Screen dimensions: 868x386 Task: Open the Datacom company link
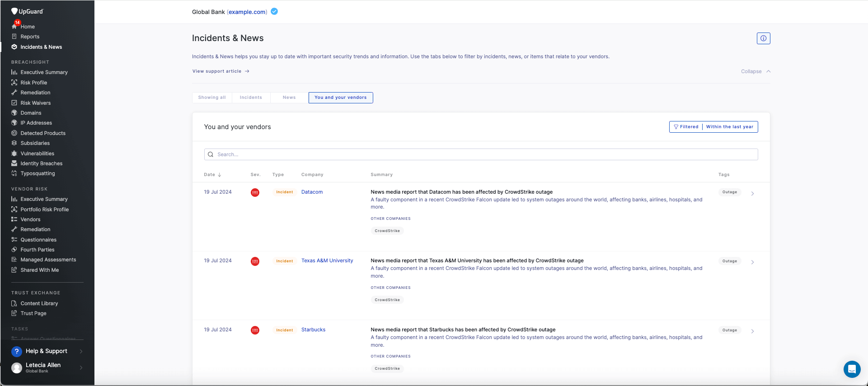point(312,192)
